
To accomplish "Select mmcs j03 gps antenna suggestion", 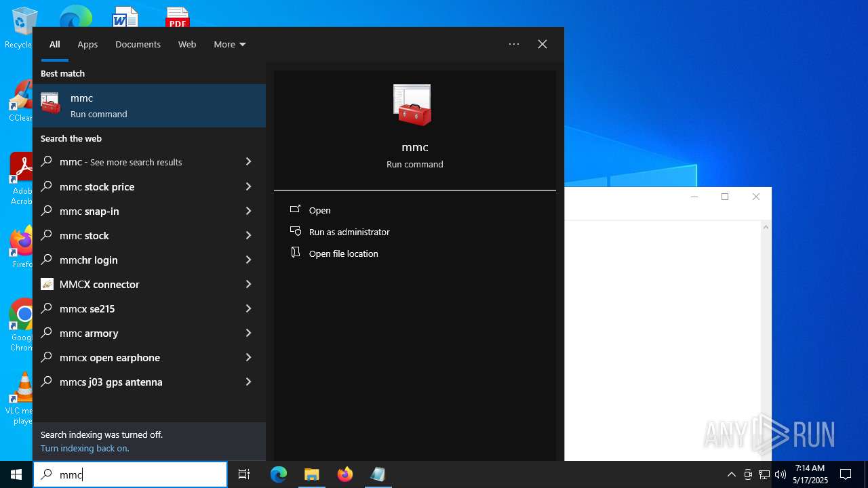I will coord(149,382).
